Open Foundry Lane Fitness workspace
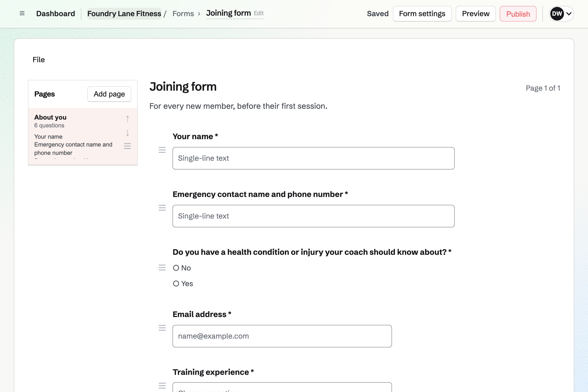Screen dimensions: 588x392 [x=124, y=13]
